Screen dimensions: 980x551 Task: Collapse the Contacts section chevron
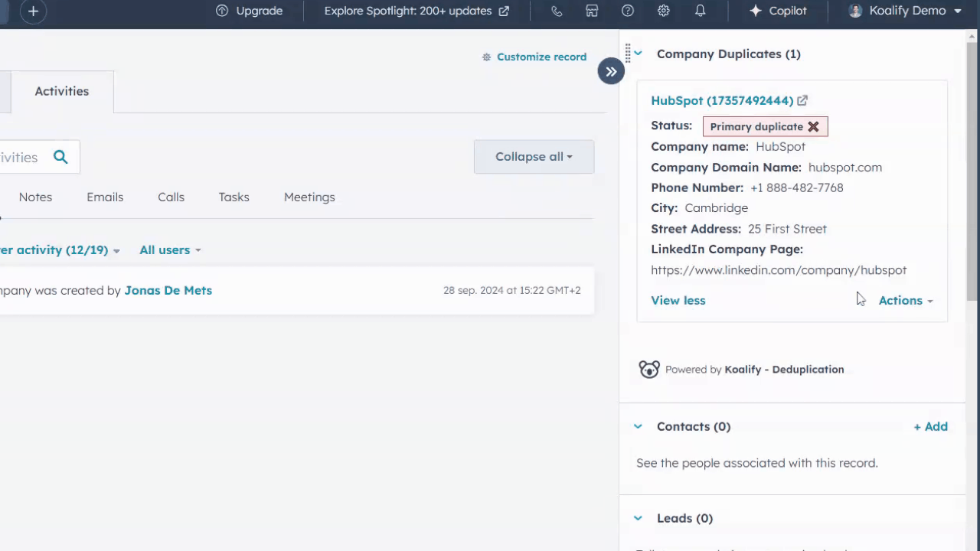(638, 426)
